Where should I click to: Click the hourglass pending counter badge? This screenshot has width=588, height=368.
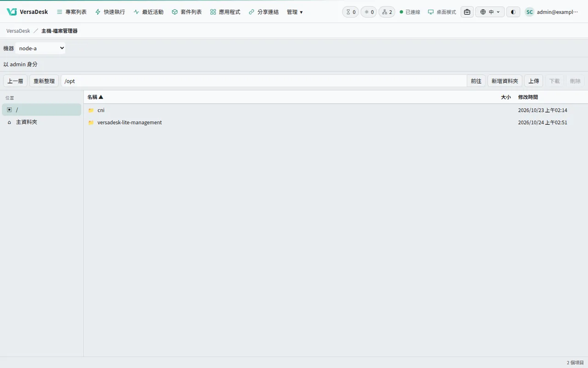[x=351, y=12]
